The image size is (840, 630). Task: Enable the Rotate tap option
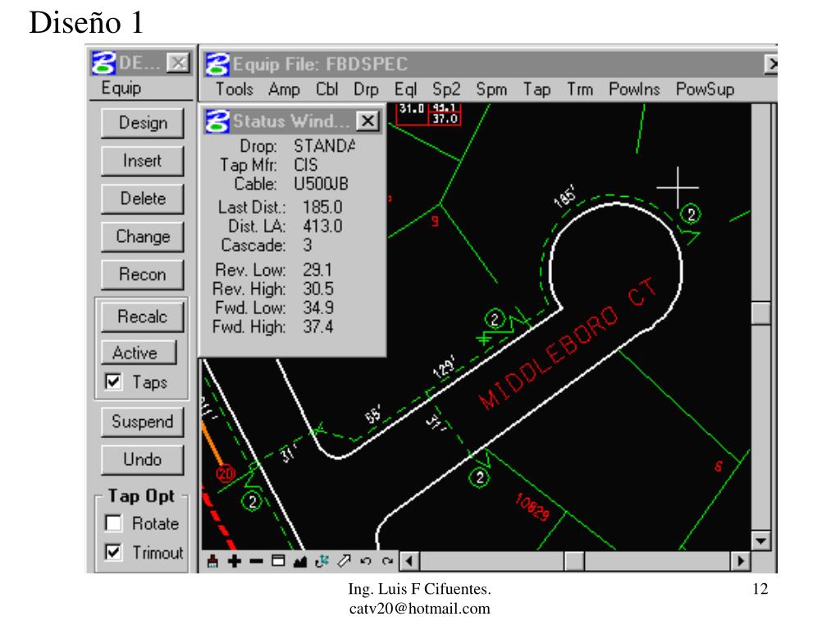click(113, 523)
